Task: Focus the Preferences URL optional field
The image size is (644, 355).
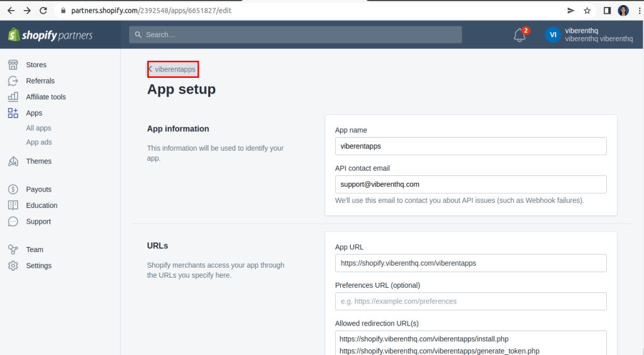Action: [x=470, y=301]
